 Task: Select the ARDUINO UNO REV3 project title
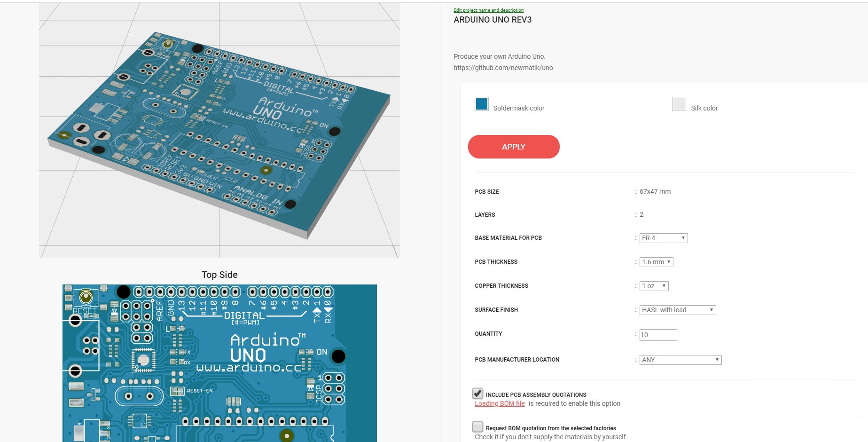pyautogui.click(x=492, y=20)
